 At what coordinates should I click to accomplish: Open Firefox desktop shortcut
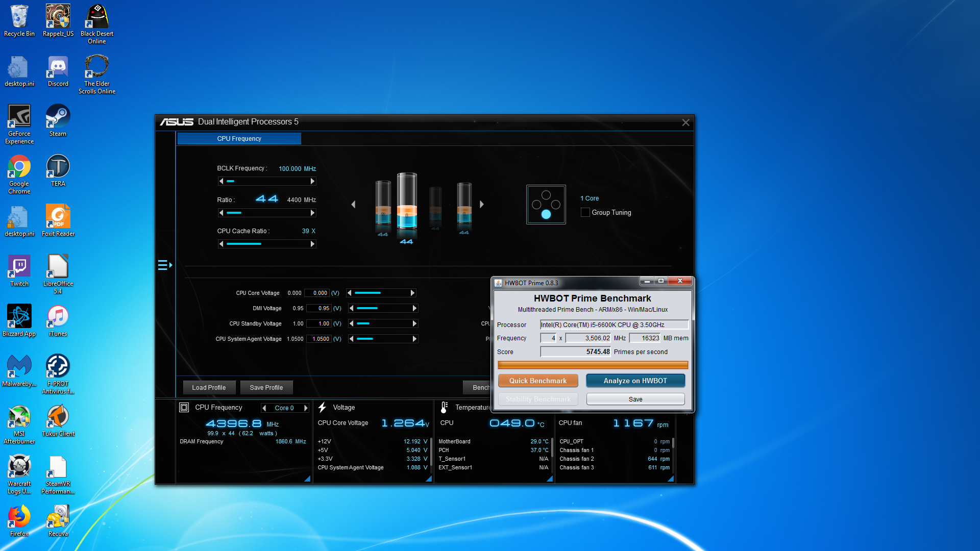point(19,520)
